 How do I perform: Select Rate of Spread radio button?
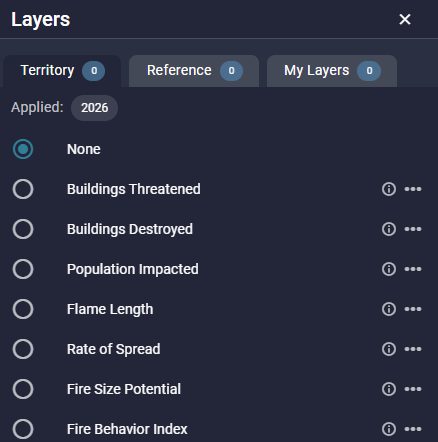coord(23,349)
